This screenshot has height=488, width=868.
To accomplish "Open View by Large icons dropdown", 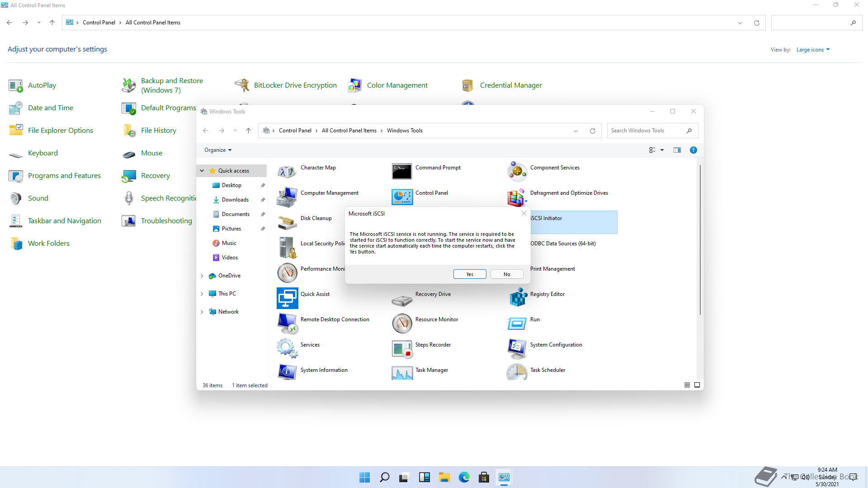I will 813,50.
